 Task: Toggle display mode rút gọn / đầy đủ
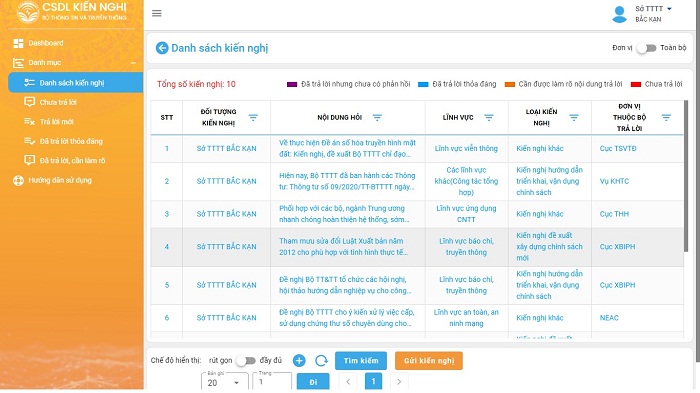coord(246,360)
